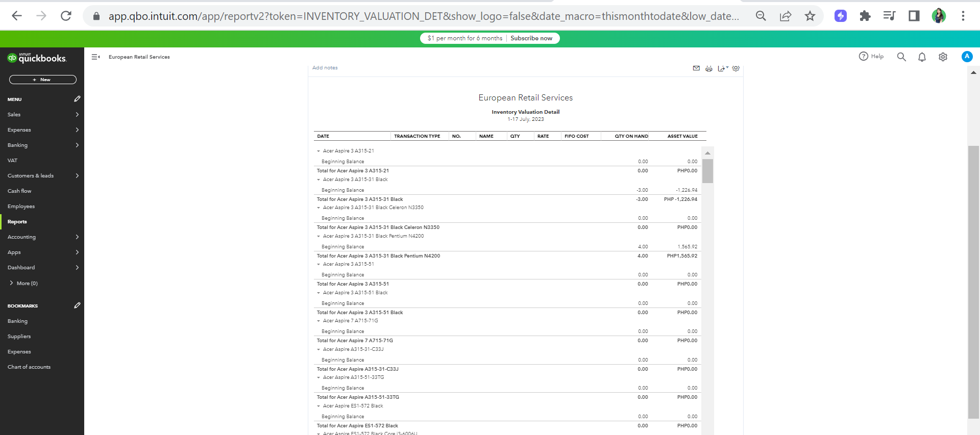Click the TRANSACTION TYPE column header
Image resolution: width=980 pixels, height=435 pixels.
(417, 136)
